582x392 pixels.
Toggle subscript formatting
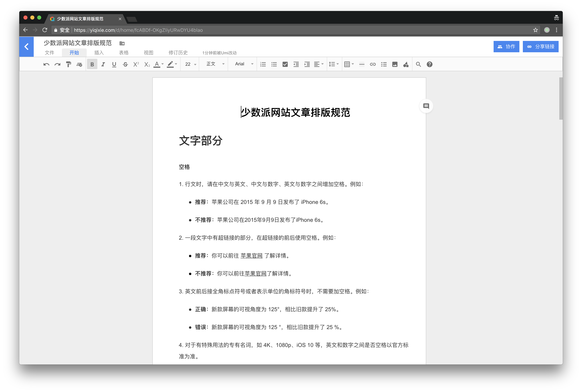[147, 64]
